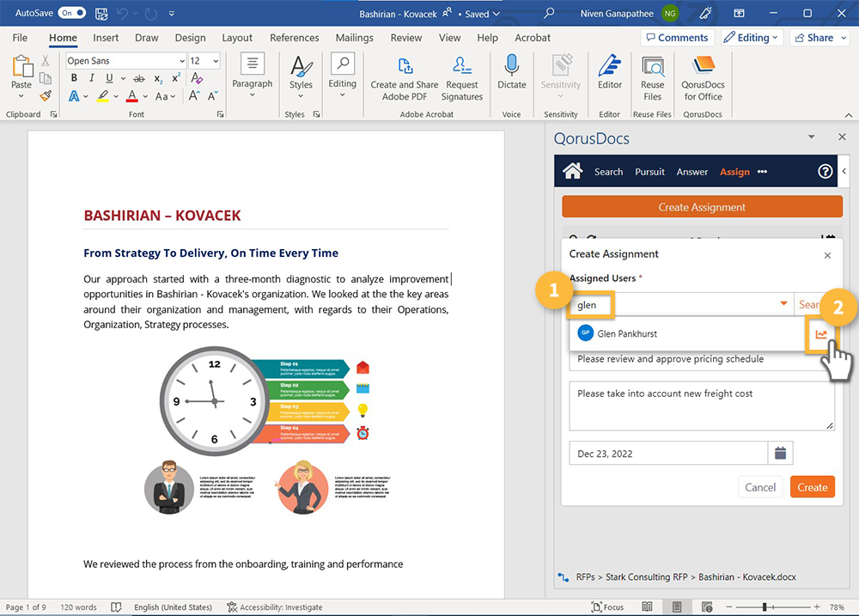This screenshot has width=859, height=616.
Task: Open the font size dropdown
Action: pos(216,61)
